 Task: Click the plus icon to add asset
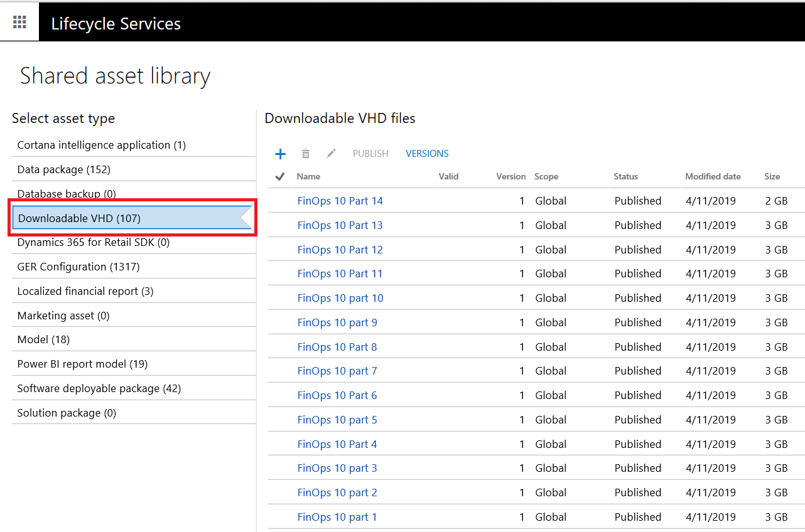point(281,154)
